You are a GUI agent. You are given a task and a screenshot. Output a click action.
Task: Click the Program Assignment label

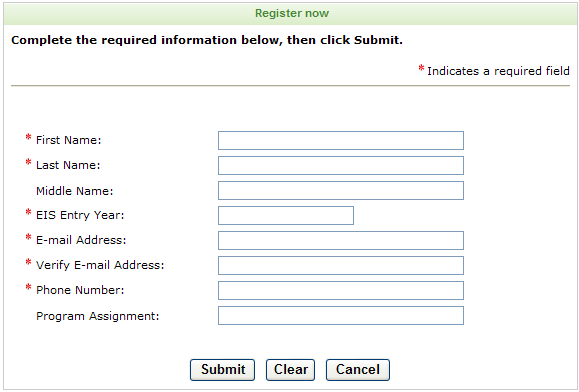pyautogui.click(x=97, y=316)
